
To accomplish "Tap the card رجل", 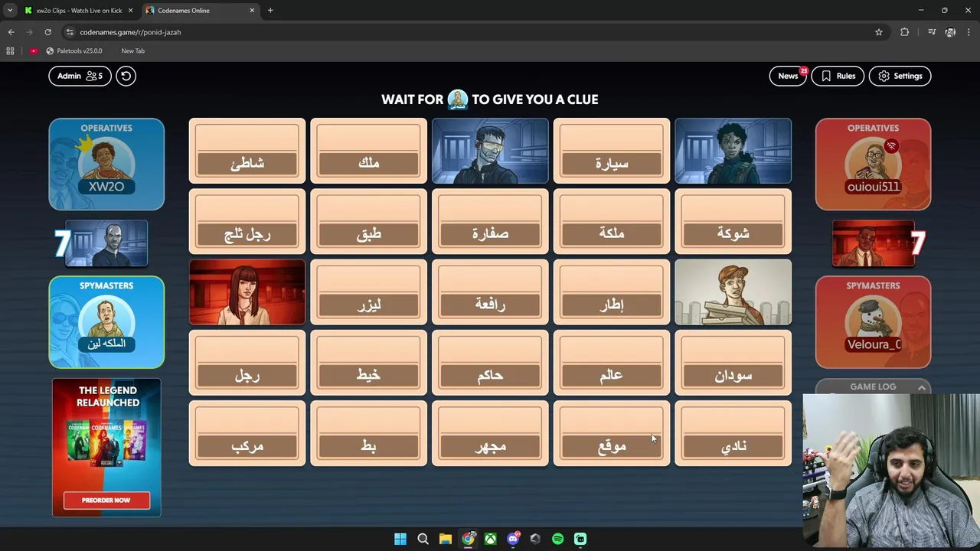I will coord(247,363).
